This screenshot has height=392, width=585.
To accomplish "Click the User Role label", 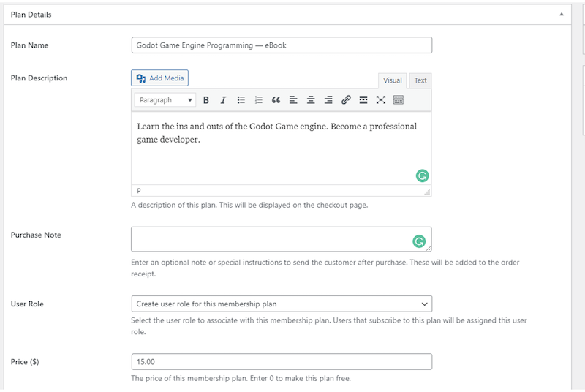I will pos(27,304).
